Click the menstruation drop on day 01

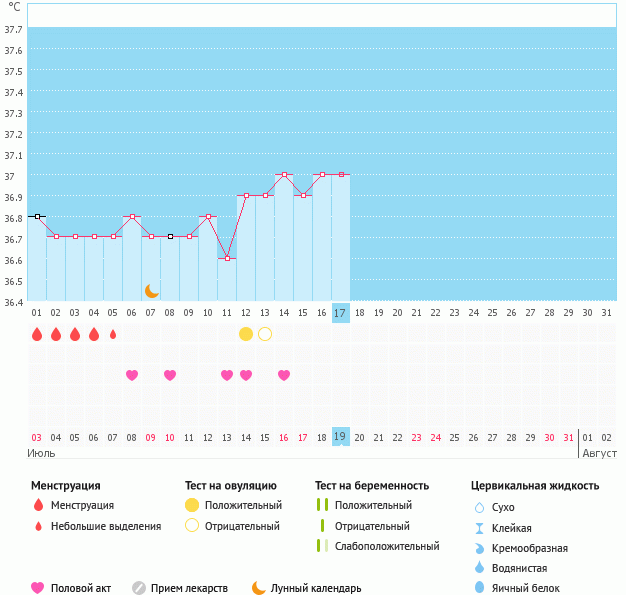point(37,334)
